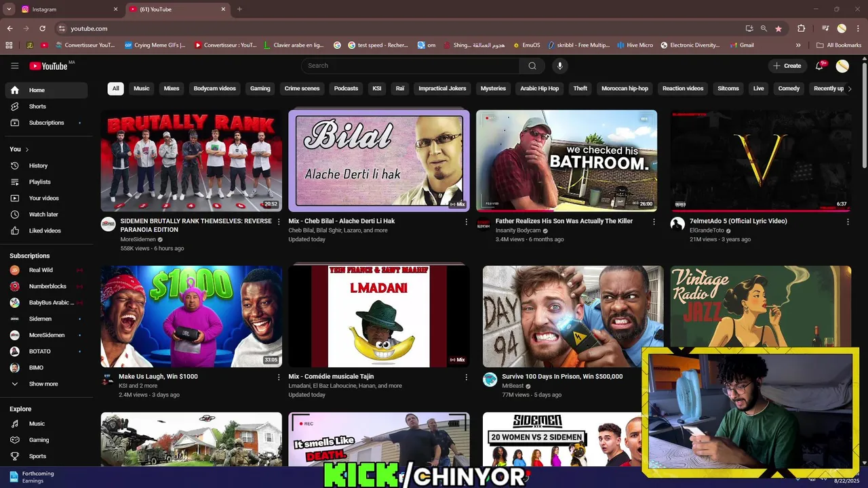Select the All filter chip

115,89
